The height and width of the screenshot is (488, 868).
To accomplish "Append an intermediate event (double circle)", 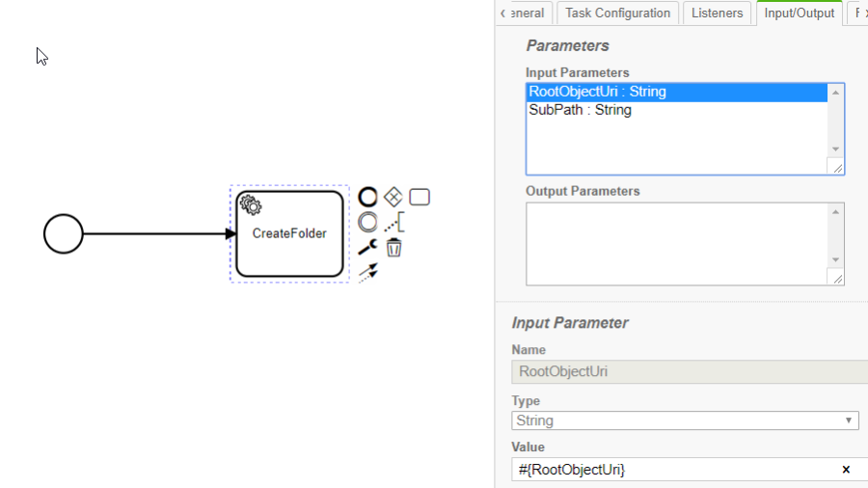I will 367,222.
